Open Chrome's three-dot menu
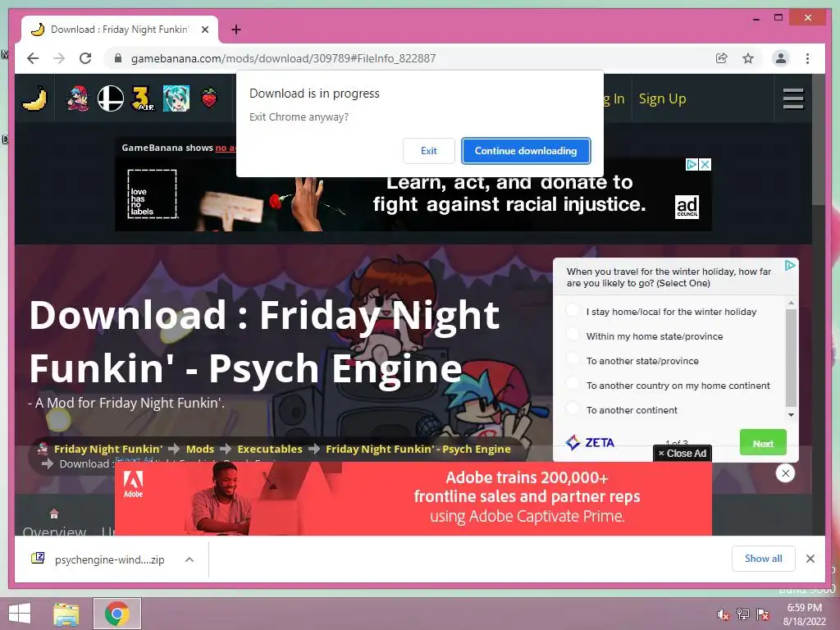 tap(807, 58)
